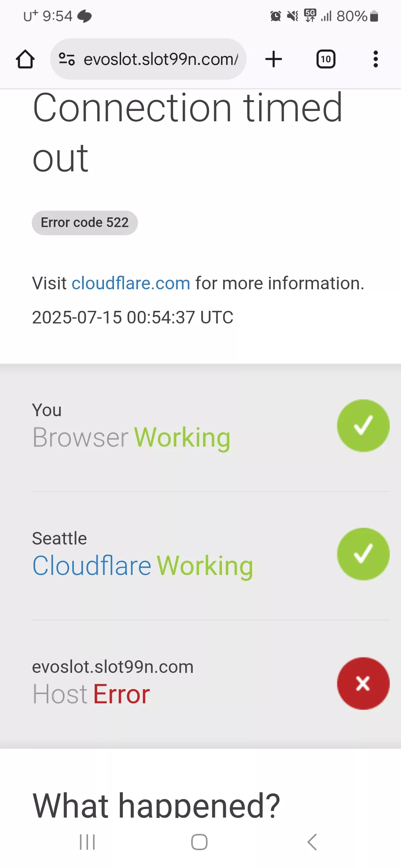Tap the green Cloudflare Working checkmark
401x868 pixels.
363,554
